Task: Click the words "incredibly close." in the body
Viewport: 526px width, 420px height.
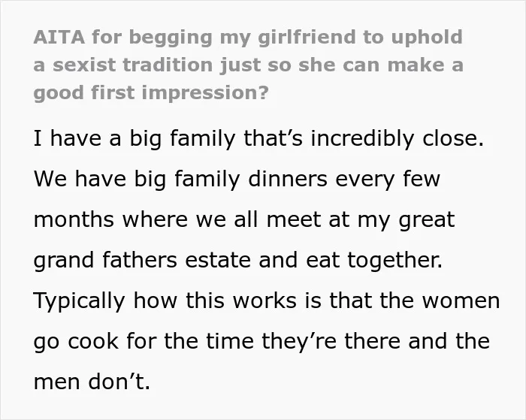Action: click(x=398, y=138)
